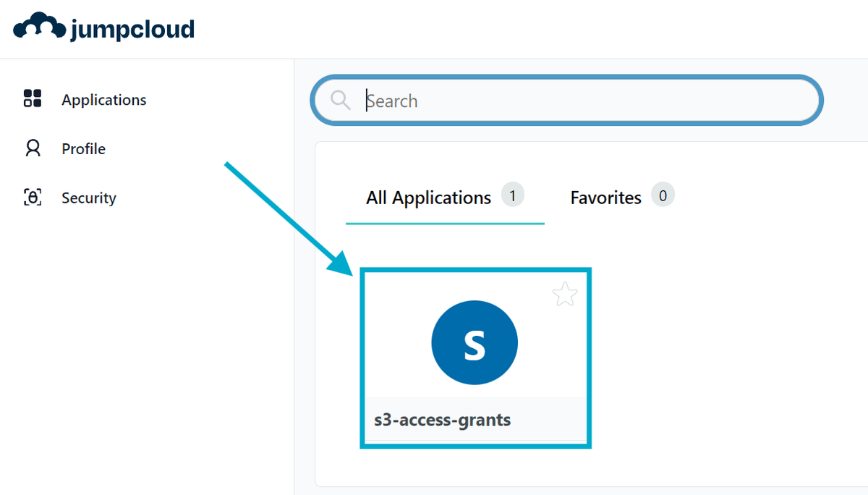
Task: Open the s3-access-grants app via its S icon
Action: coord(475,342)
